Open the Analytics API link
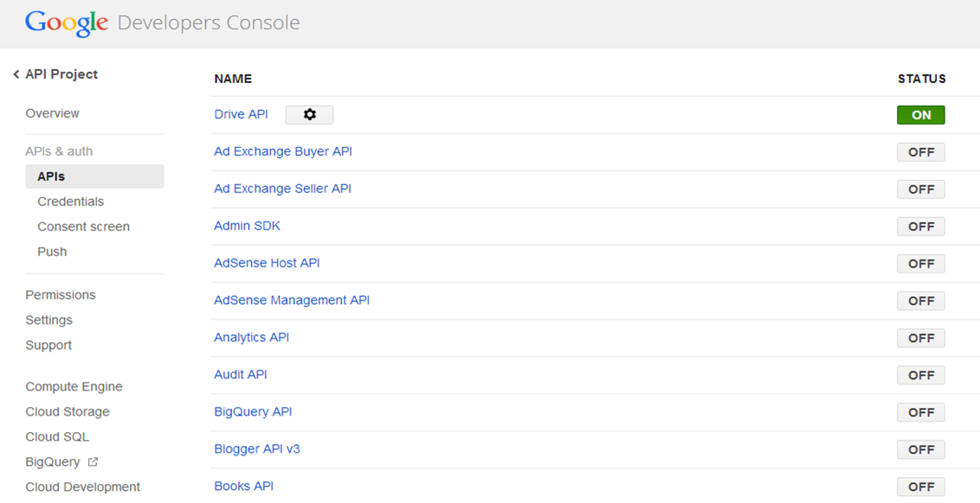This screenshot has height=503, width=980. pos(252,338)
